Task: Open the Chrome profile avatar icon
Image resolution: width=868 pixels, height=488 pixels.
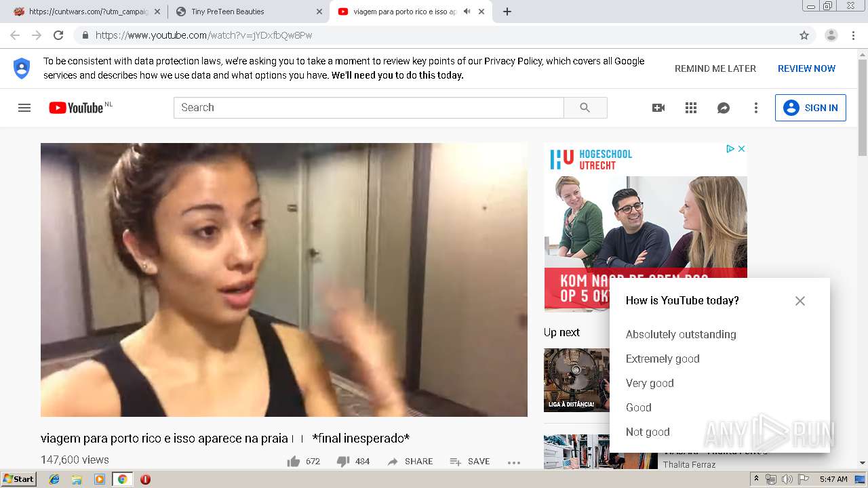Action: [831, 35]
